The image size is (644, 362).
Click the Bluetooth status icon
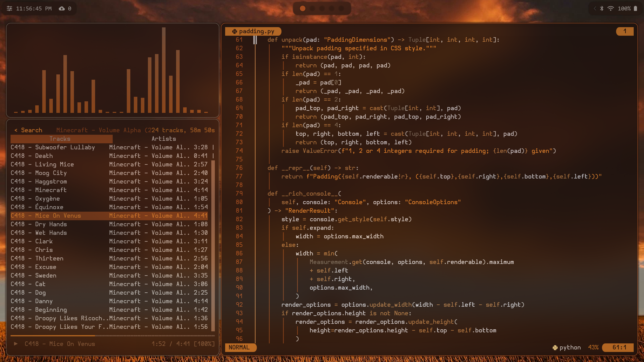tap(602, 9)
